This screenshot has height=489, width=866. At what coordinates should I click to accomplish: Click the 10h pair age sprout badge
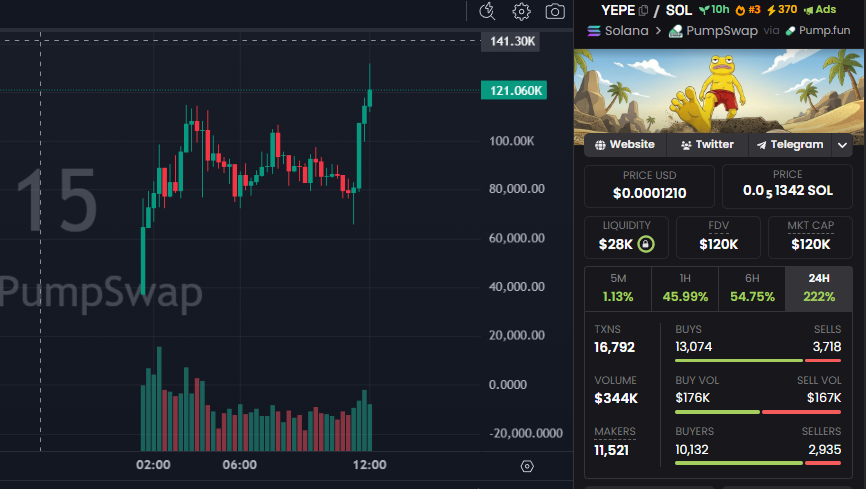coord(714,9)
